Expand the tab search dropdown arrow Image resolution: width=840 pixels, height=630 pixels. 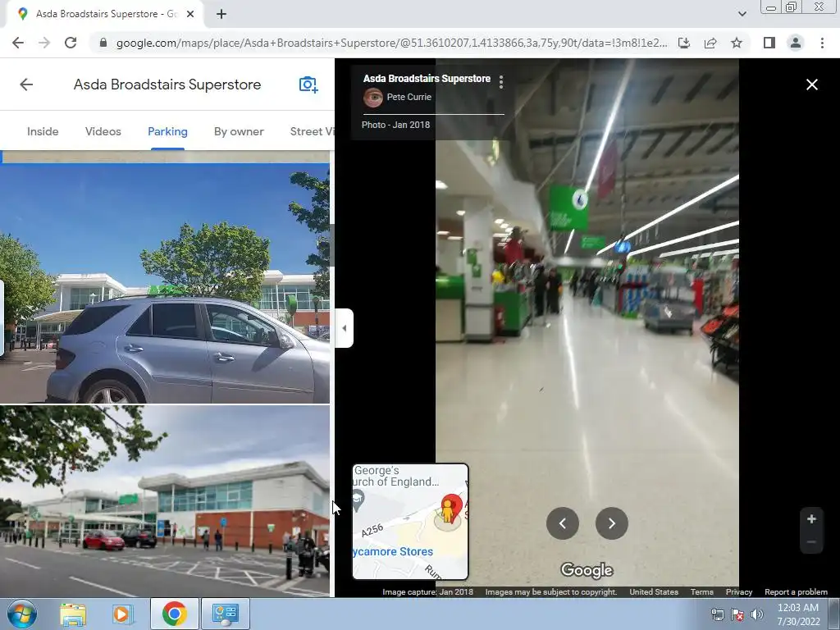pos(742,14)
